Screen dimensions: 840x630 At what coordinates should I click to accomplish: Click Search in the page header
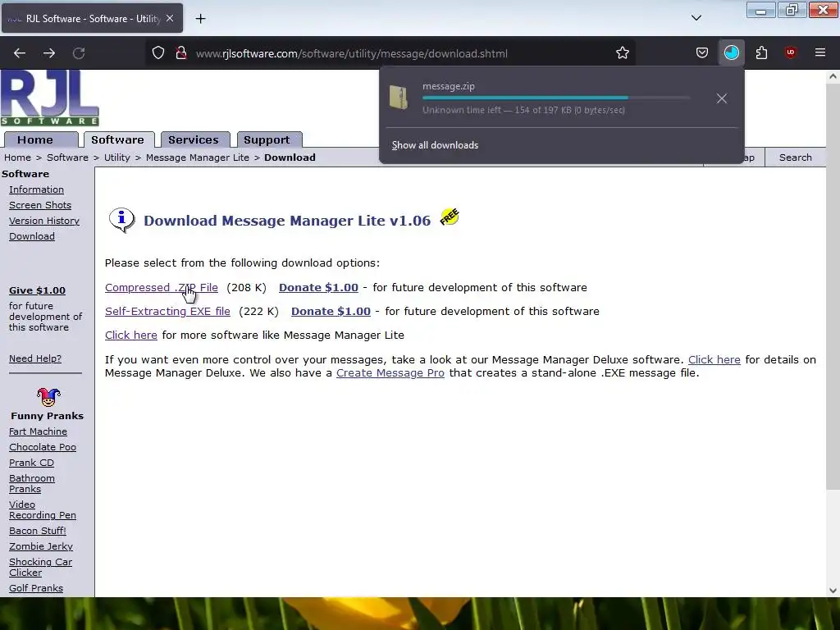click(795, 157)
